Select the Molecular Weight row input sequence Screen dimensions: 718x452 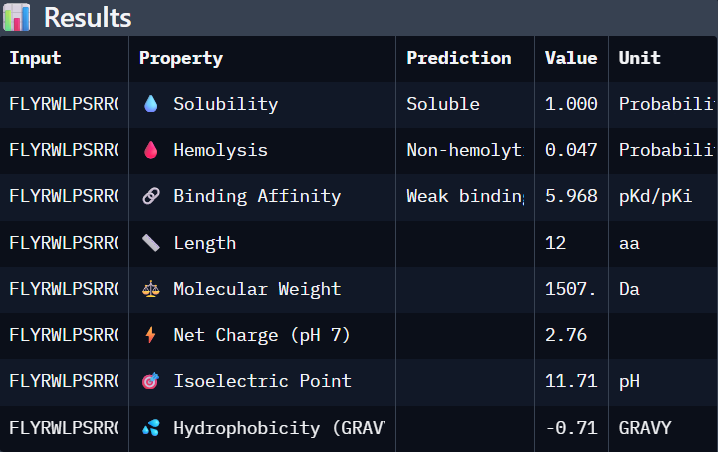[64, 289]
